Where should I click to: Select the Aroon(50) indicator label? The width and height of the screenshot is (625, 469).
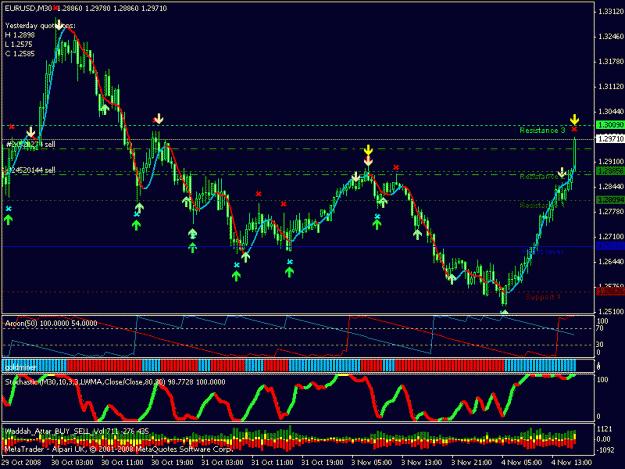coord(51,323)
